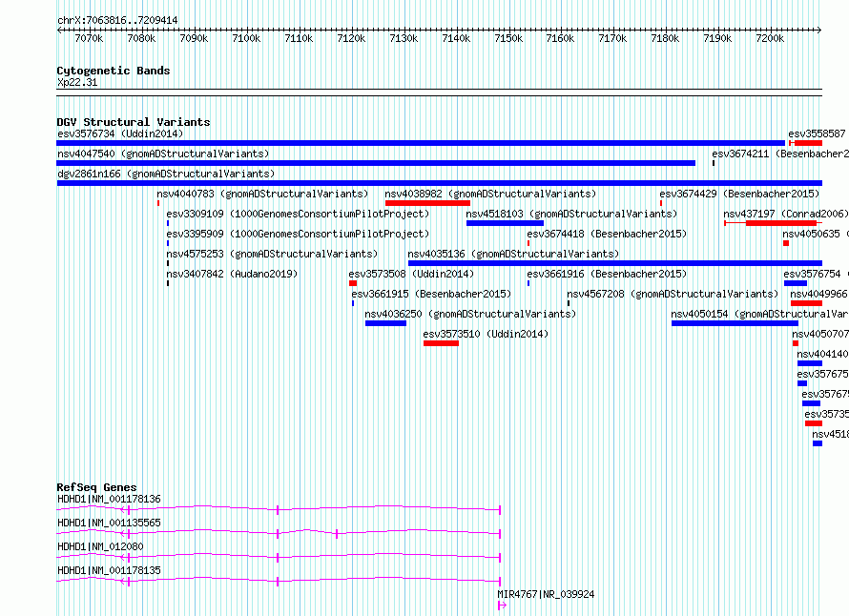Click the MIR4767 magenta arrow glyph

[502, 606]
